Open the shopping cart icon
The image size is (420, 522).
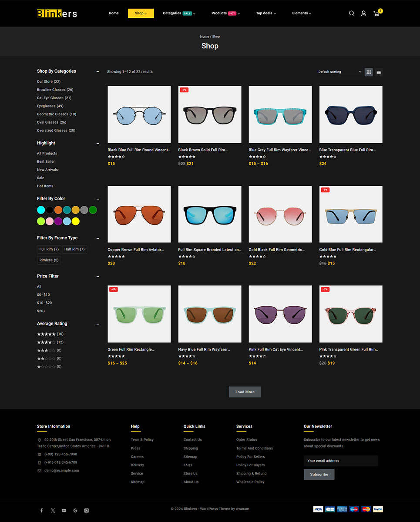coord(376,13)
